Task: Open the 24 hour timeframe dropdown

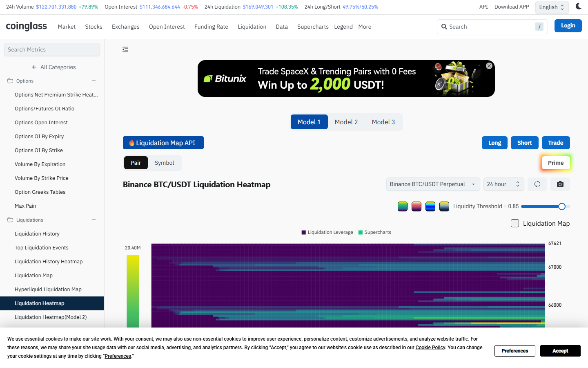Action: point(503,184)
